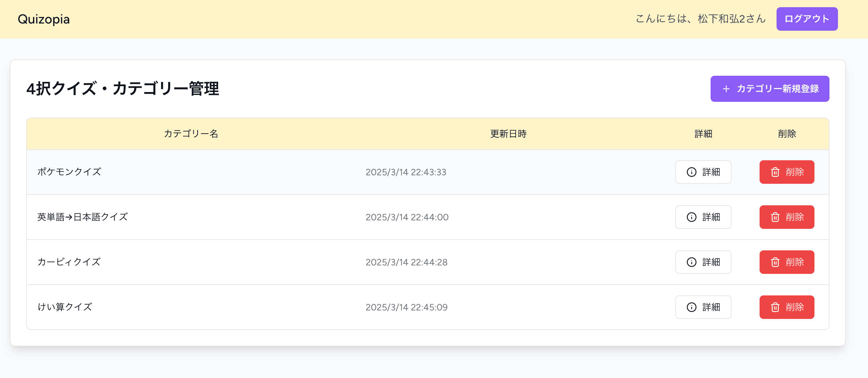Click the info icon in 英単語→日本語クイズ row
The height and width of the screenshot is (378, 868).
click(x=691, y=217)
